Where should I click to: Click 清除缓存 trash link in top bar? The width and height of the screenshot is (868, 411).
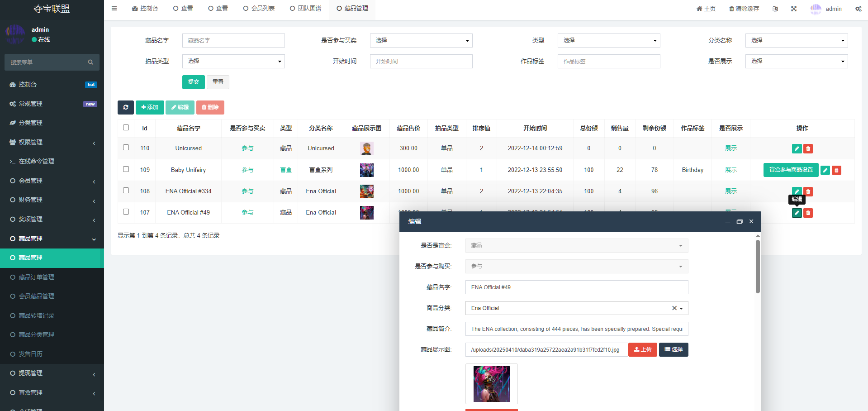tap(744, 9)
